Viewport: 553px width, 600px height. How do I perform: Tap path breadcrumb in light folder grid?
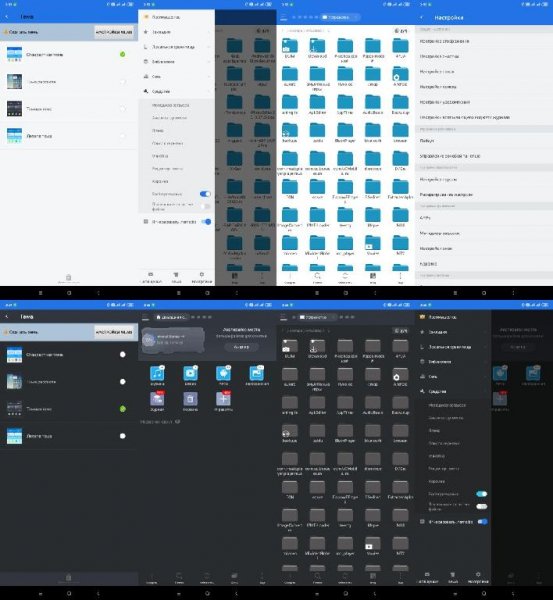pyautogui.click(x=306, y=30)
